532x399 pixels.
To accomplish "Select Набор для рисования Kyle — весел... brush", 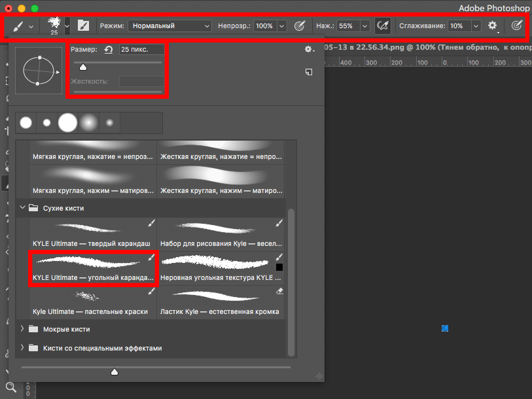I will [221, 234].
